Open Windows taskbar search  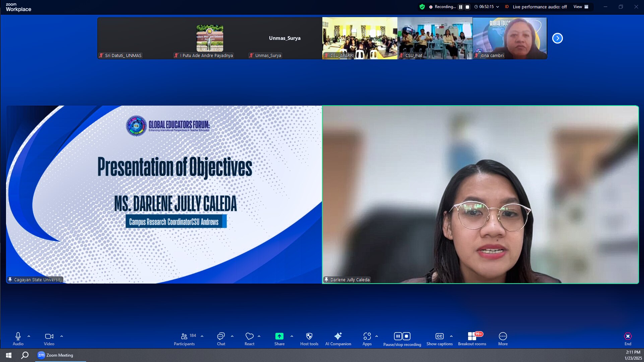pos(25,355)
